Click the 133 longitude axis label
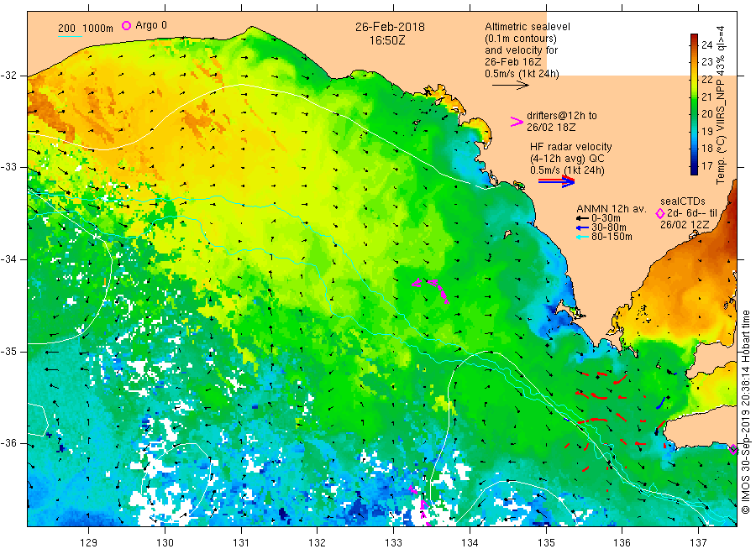Viewport: 756px width, 554px height. coord(393,543)
